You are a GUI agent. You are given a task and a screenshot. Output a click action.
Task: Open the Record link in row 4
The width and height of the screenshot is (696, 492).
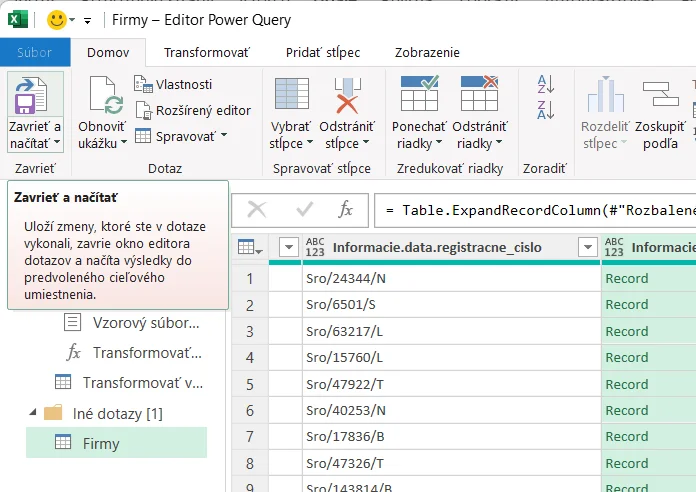tap(627, 357)
